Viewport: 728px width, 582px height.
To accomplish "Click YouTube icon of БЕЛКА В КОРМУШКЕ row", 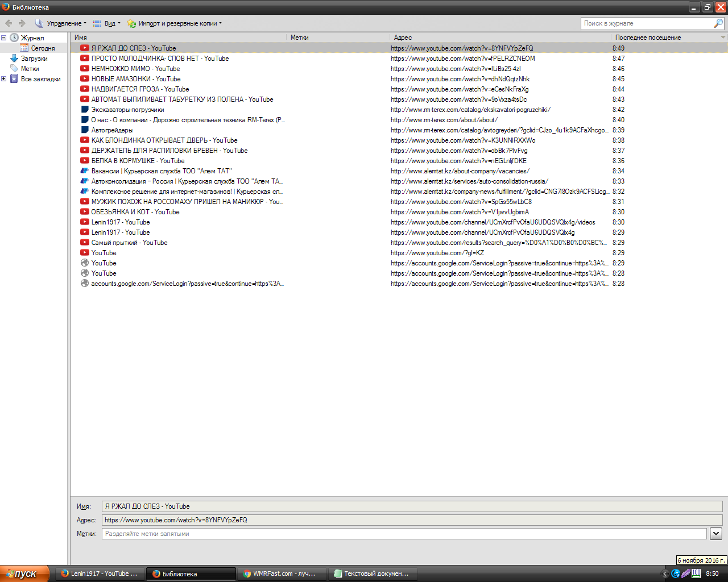I will coord(85,161).
